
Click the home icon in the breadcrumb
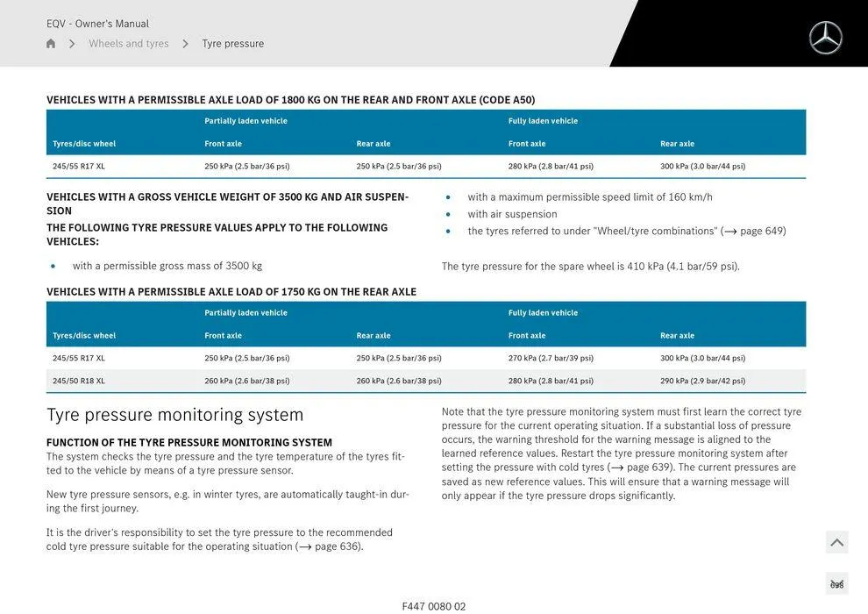(49, 42)
